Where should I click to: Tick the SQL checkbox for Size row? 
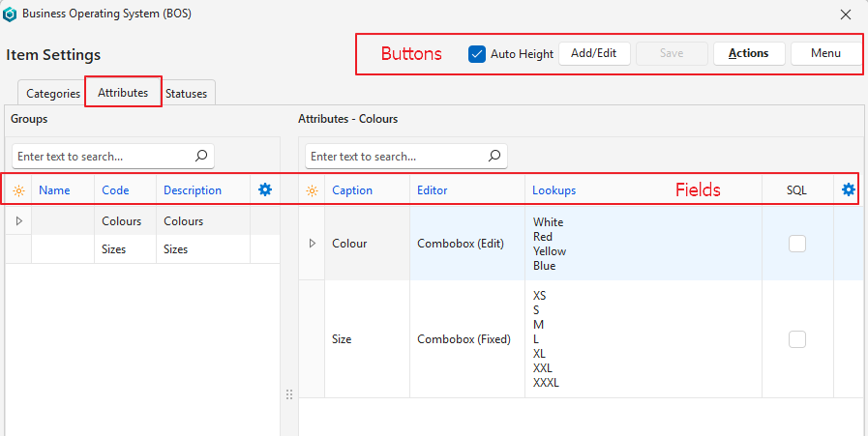click(x=797, y=339)
